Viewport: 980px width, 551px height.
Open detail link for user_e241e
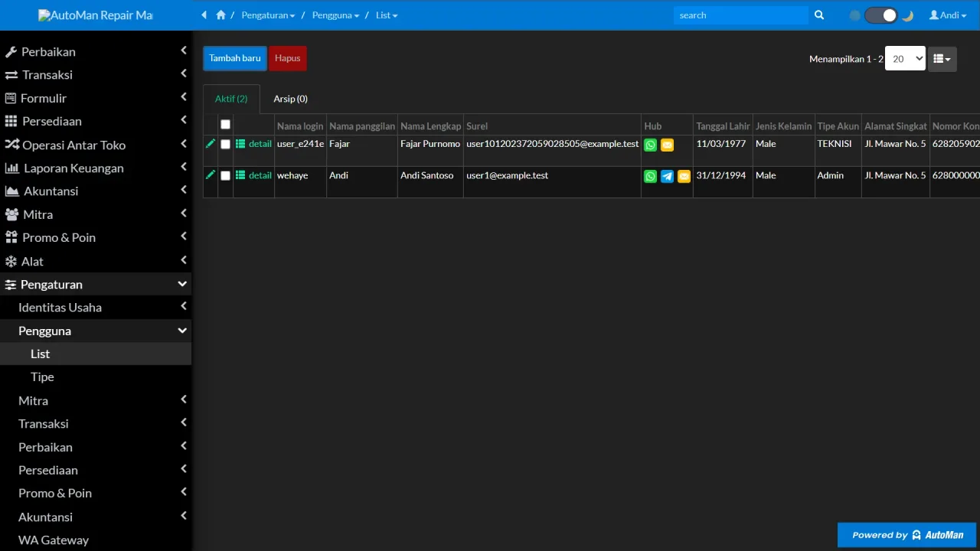(253, 144)
